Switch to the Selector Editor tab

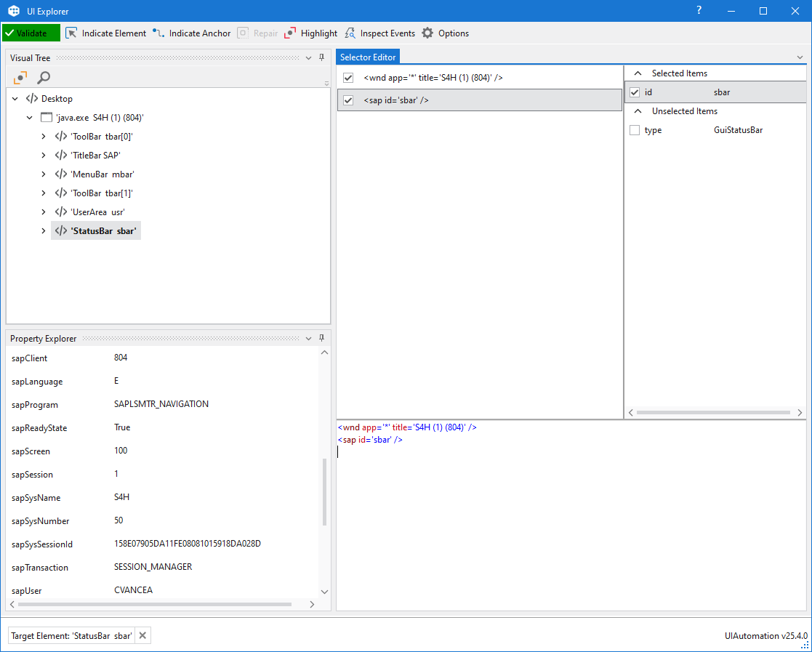point(367,56)
